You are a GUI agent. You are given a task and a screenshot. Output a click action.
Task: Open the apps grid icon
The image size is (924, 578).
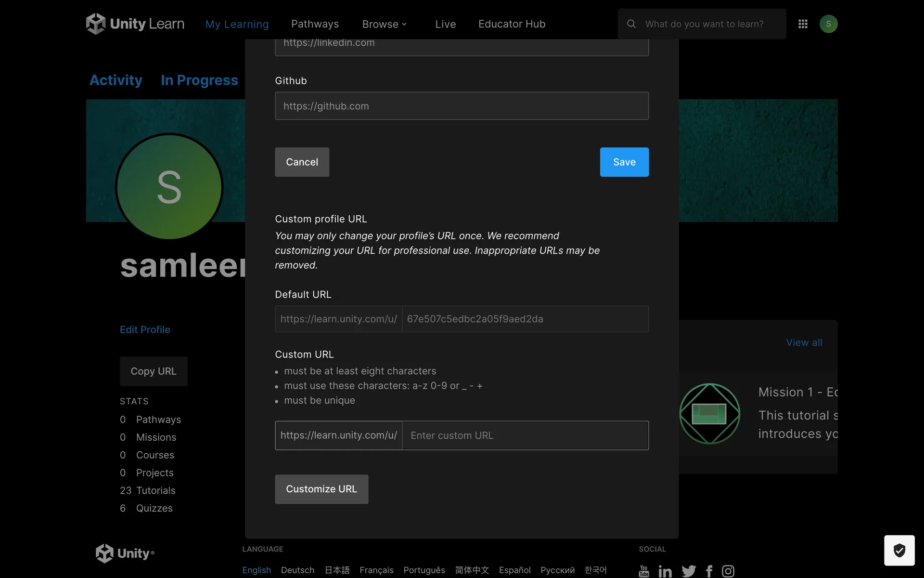(803, 24)
